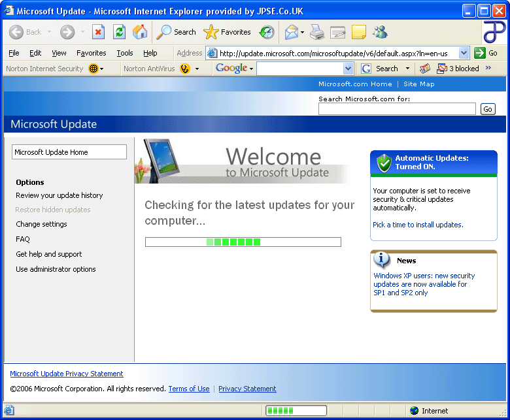Click the Back navigation arrow icon
The width and height of the screenshot is (510, 420).
point(16,32)
